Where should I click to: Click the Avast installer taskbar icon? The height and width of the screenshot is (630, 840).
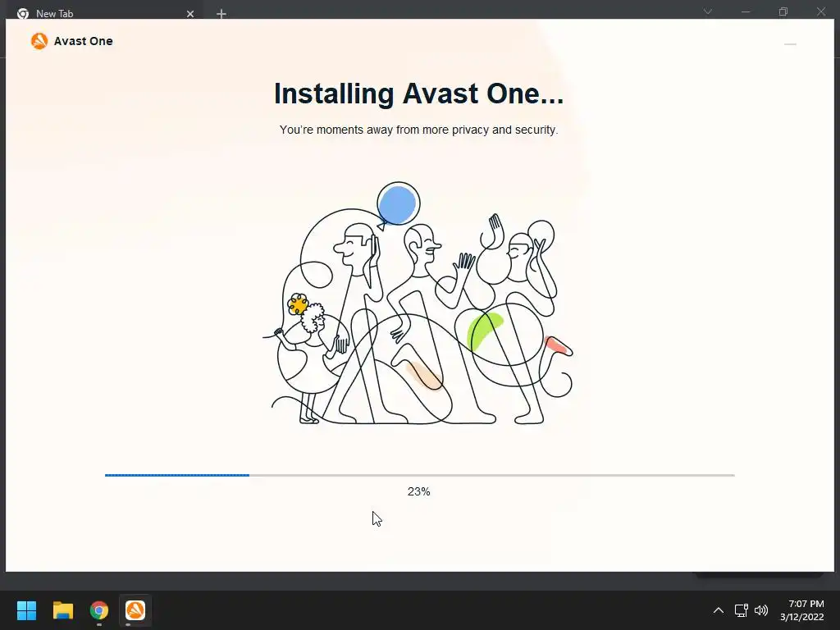pyautogui.click(x=135, y=610)
